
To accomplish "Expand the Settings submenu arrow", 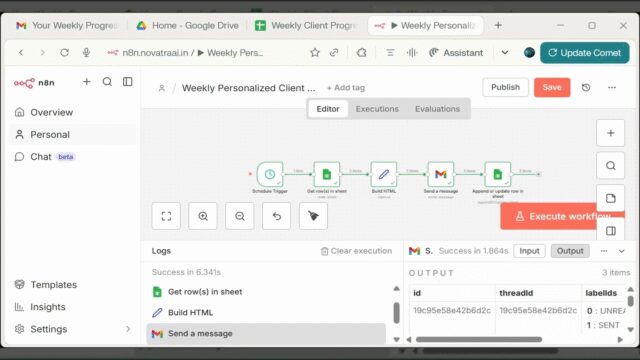I will coord(128,329).
